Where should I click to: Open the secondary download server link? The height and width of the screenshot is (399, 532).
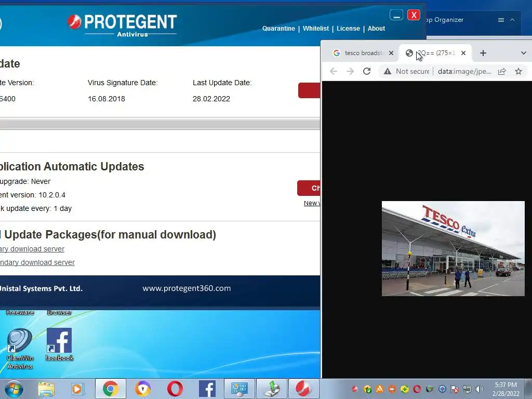[37, 262]
